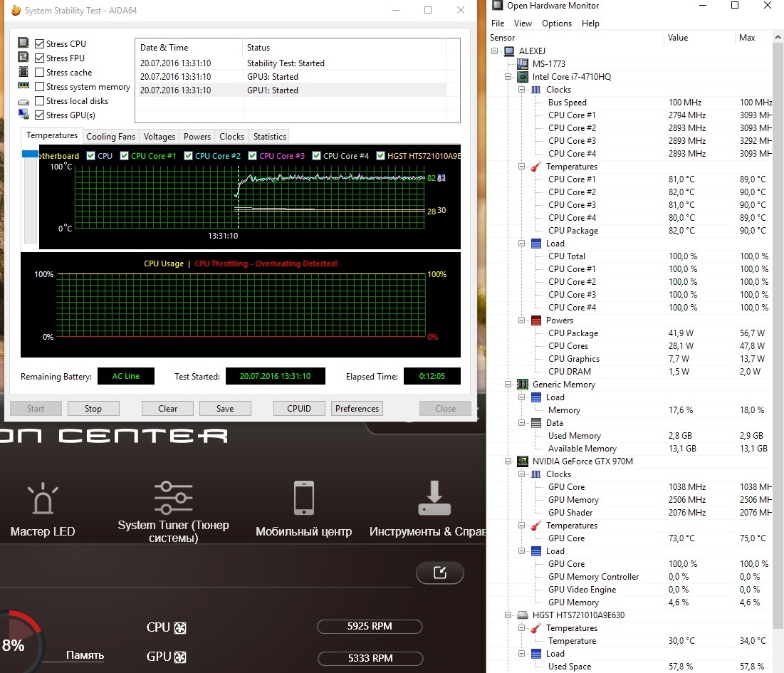784x673 pixels.
Task: Open the Память link in Dragon Center
Action: [85, 655]
